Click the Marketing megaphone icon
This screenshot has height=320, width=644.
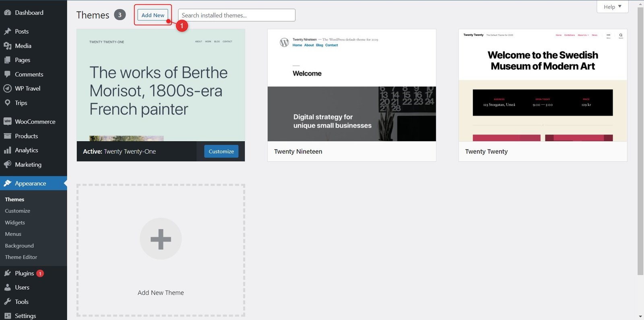click(7, 165)
